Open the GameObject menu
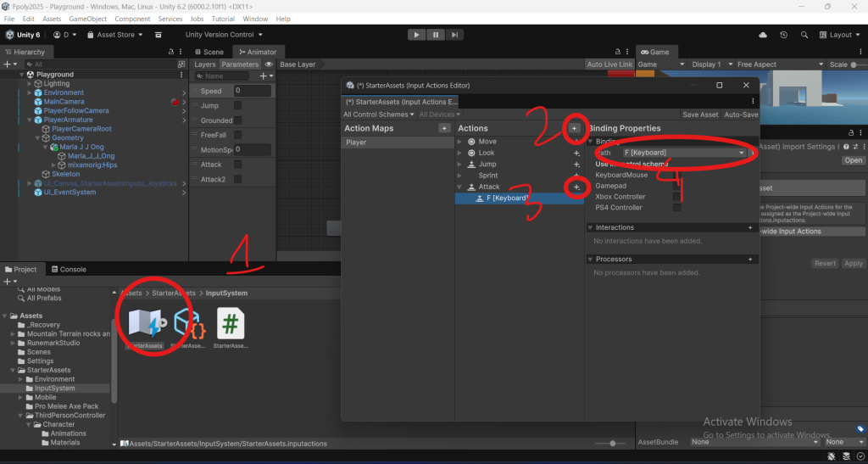This screenshot has height=464, width=868. click(87, 19)
